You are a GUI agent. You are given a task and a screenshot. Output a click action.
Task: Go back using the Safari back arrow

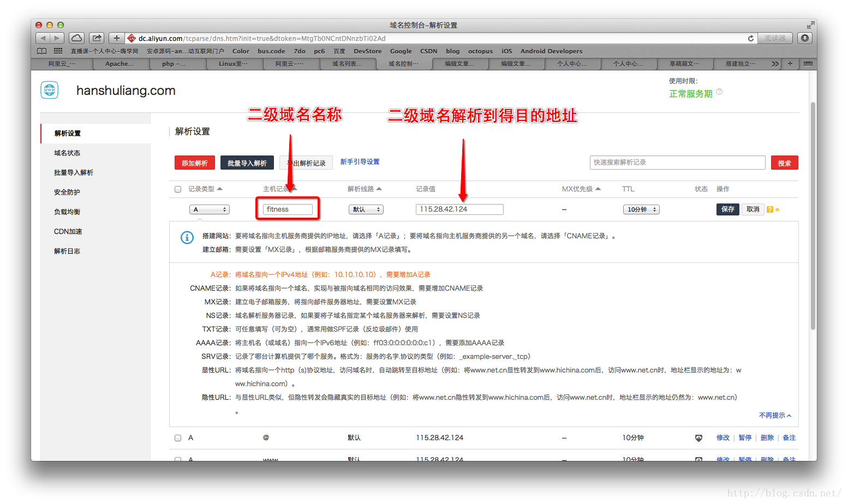click(43, 38)
